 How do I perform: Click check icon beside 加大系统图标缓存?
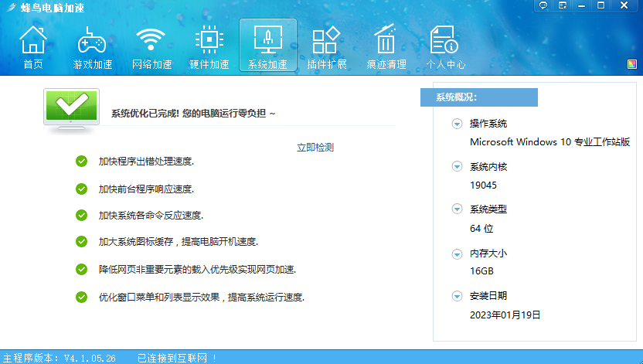(82, 241)
